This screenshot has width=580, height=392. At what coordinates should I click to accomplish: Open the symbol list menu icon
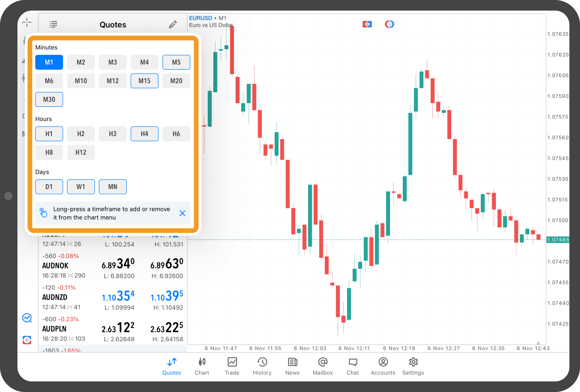[x=53, y=24]
